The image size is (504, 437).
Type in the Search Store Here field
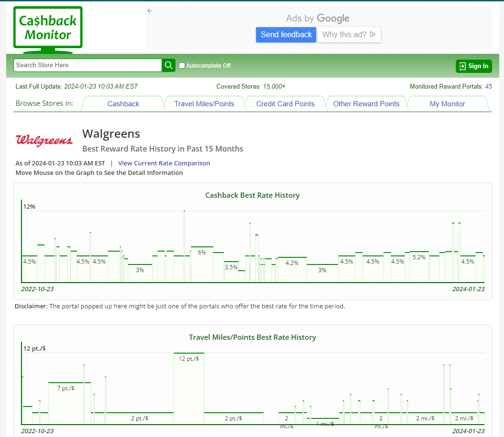(x=88, y=65)
